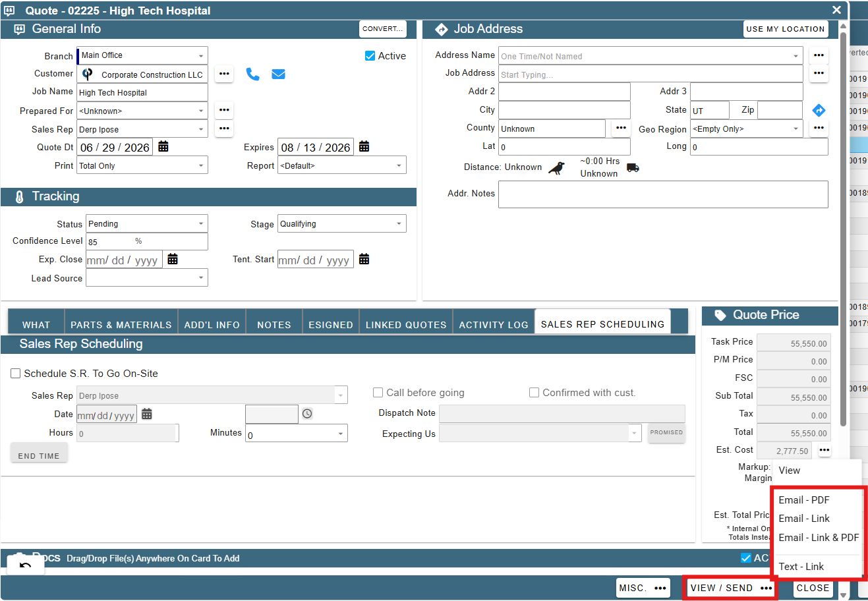868x601 pixels.
Task: Check the Call before going box
Action: pyautogui.click(x=378, y=393)
